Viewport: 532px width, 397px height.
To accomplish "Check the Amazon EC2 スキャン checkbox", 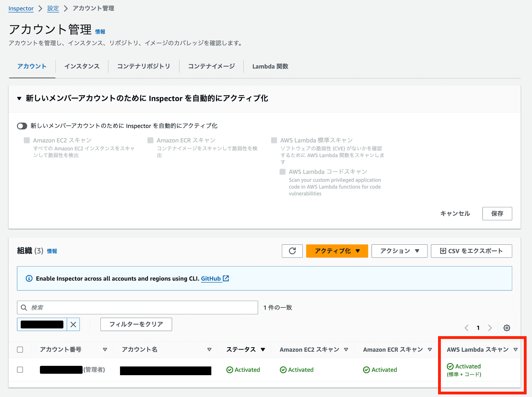I will click(27, 140).
